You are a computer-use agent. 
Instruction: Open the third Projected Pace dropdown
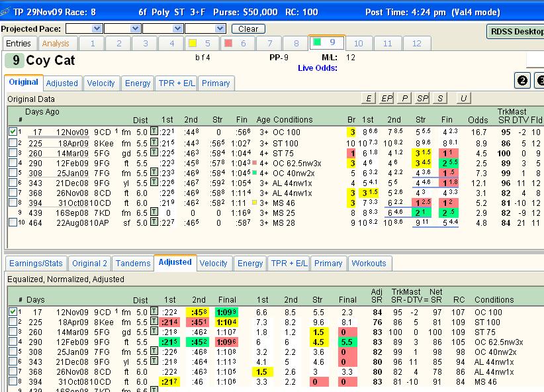point(177,28)
